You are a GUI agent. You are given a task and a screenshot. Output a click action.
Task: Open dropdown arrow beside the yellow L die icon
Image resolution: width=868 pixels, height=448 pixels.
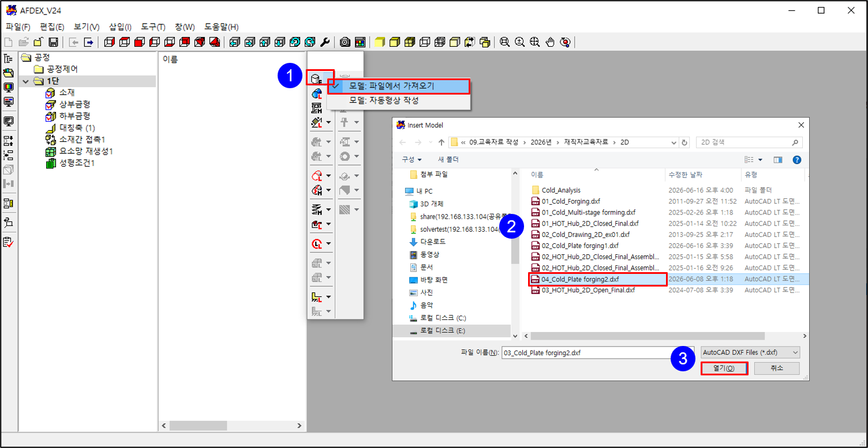pyautogui.click(x=328, y=297)
